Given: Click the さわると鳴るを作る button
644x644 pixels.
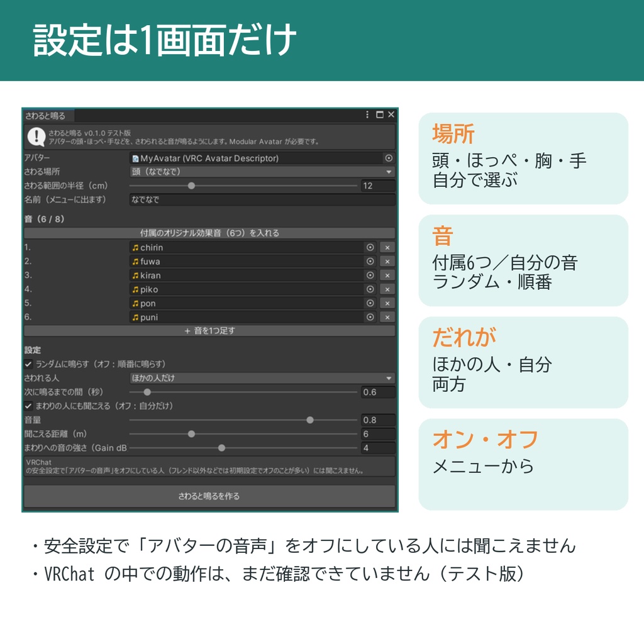Looking at the screenshot, I should click(x=209, y=496).
